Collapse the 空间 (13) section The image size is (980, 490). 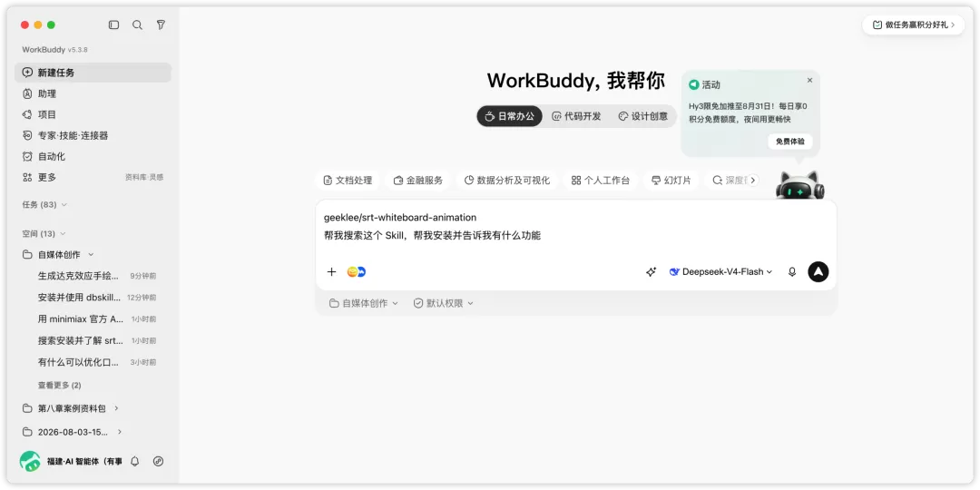(x=44, y=234)
